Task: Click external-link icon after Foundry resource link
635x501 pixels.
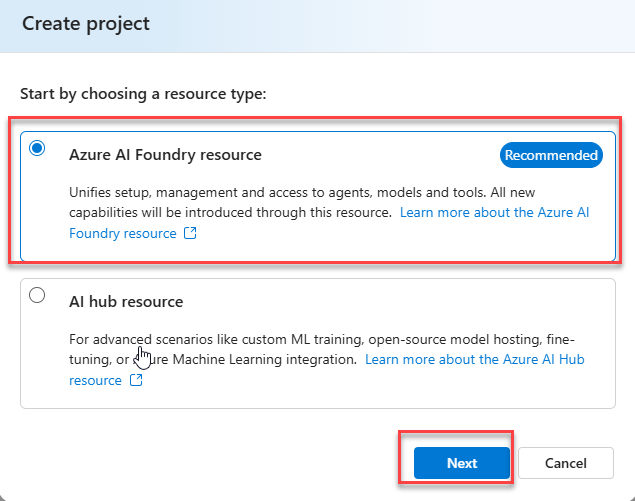Action: click(x=190, y=233)
